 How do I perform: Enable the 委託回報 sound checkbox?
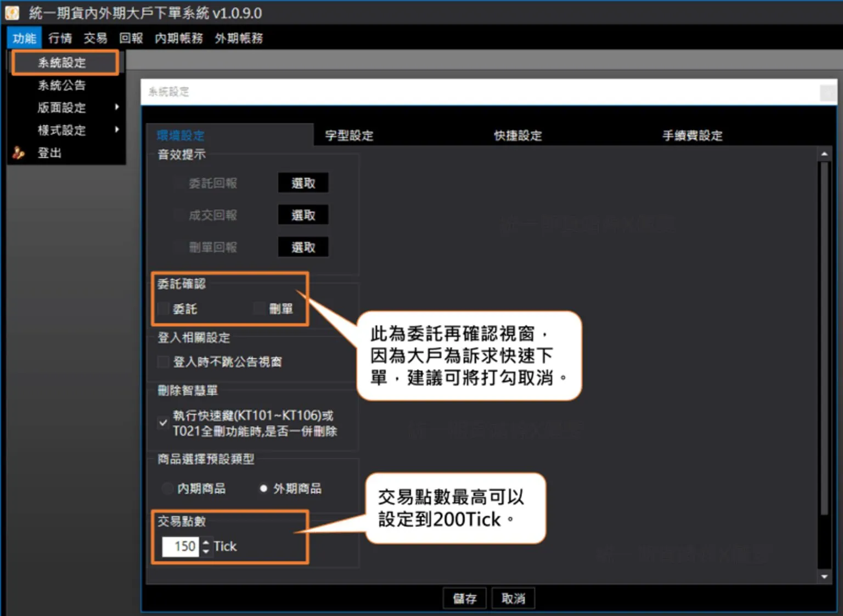(x=178, y=183)
